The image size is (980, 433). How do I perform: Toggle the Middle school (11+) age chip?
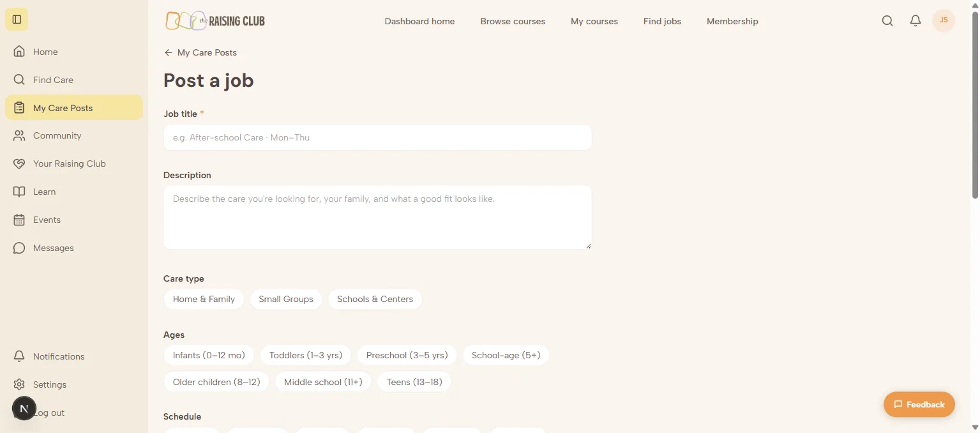tap(323, 382)
